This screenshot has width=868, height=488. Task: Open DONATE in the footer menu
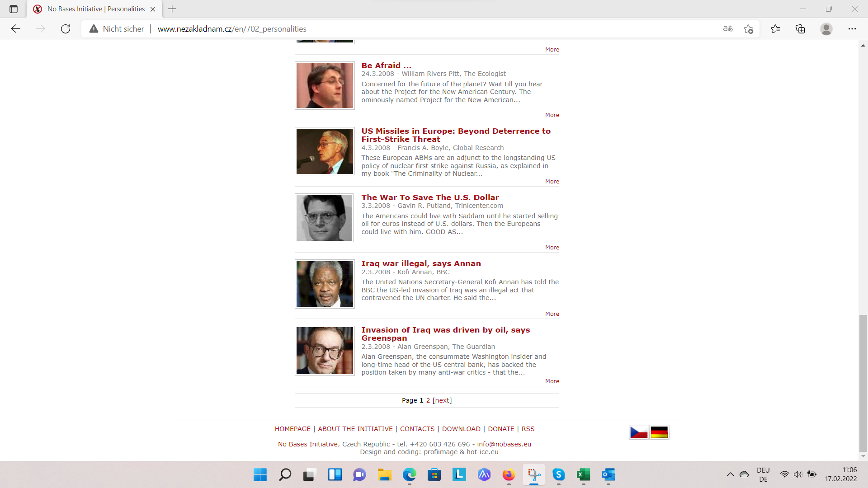click(x=501, y=429)
